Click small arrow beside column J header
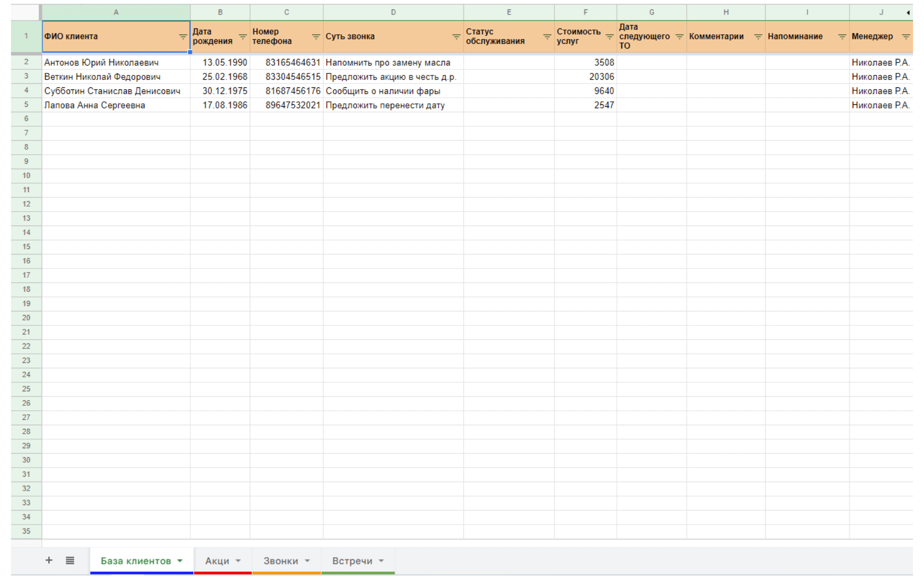The image size is (924, 579). pos(908,12)
